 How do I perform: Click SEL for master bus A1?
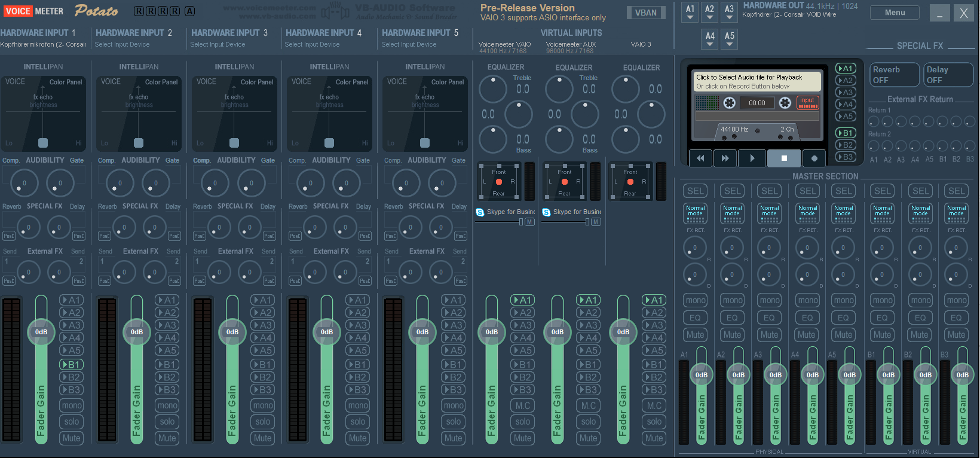(x=696, y=191)
